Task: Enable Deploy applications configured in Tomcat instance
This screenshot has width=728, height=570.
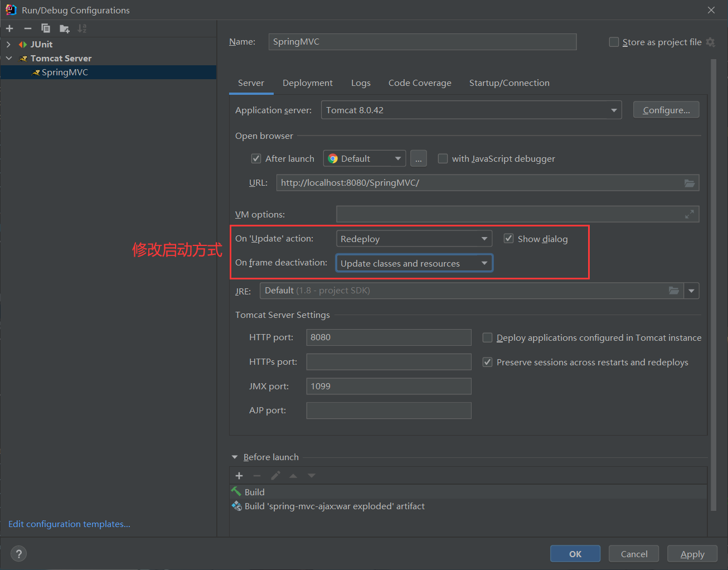Action: coord(487,337)
